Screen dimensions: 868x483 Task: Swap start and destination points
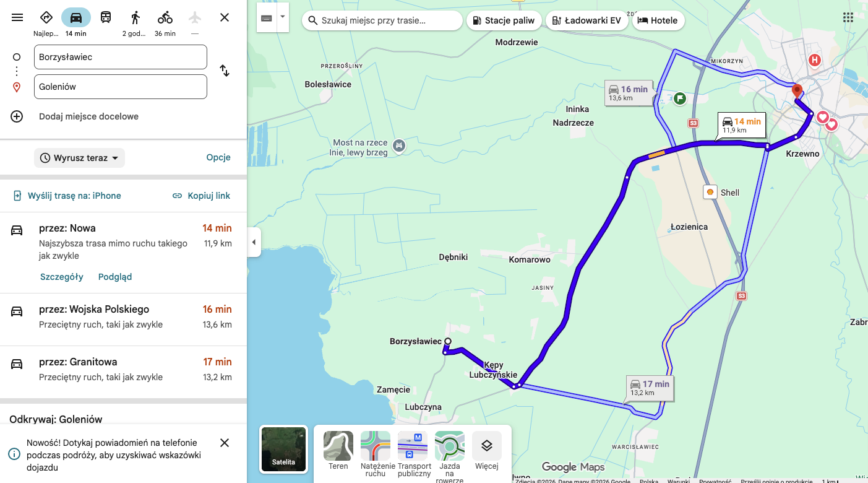225,71
